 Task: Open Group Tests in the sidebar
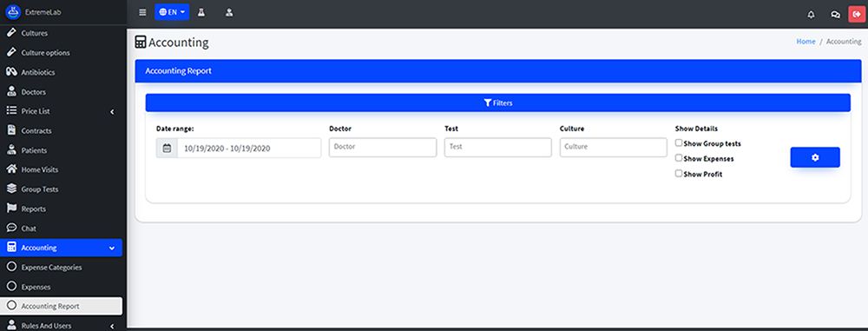point(61,189)
